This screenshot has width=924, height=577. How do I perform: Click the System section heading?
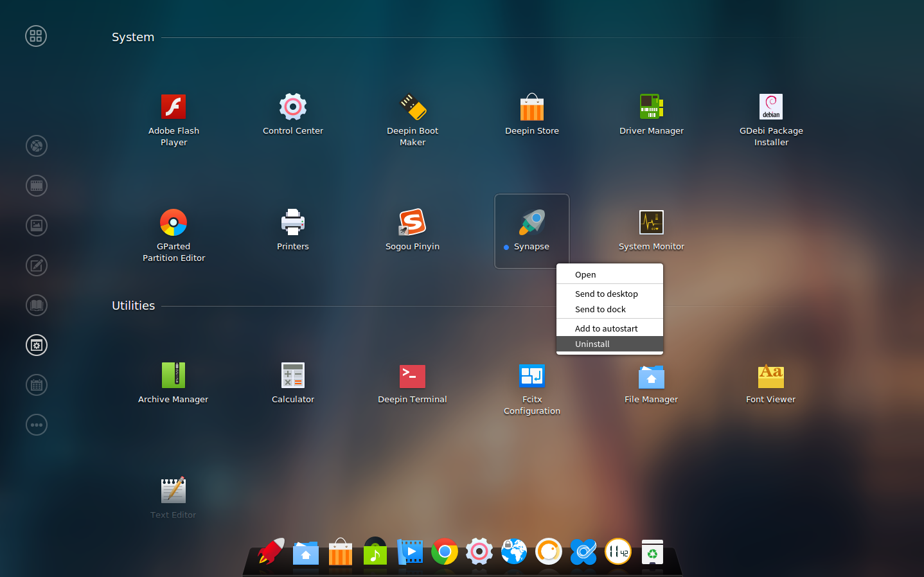pos(133,37)
